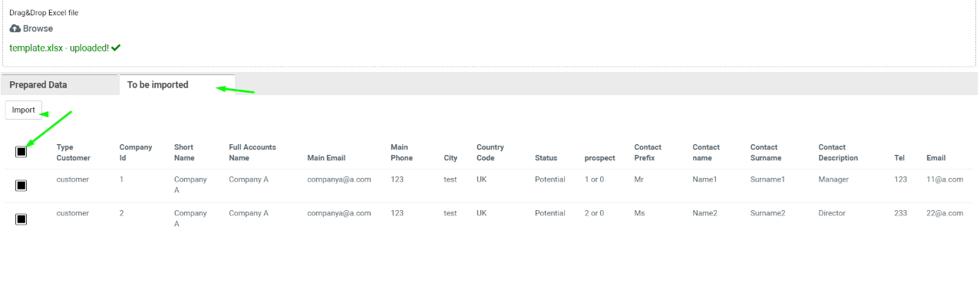This screenshot has width=980, height=296.
Task: Click the Type Customer column header
Action: [74, 153]
